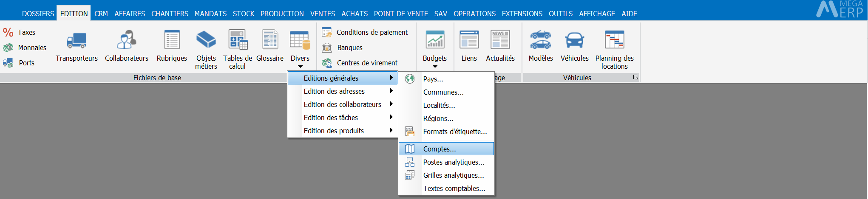Viewport: 868px width, 199px height.
Task: Open the Actualités news icon
Action: [500, 40]
